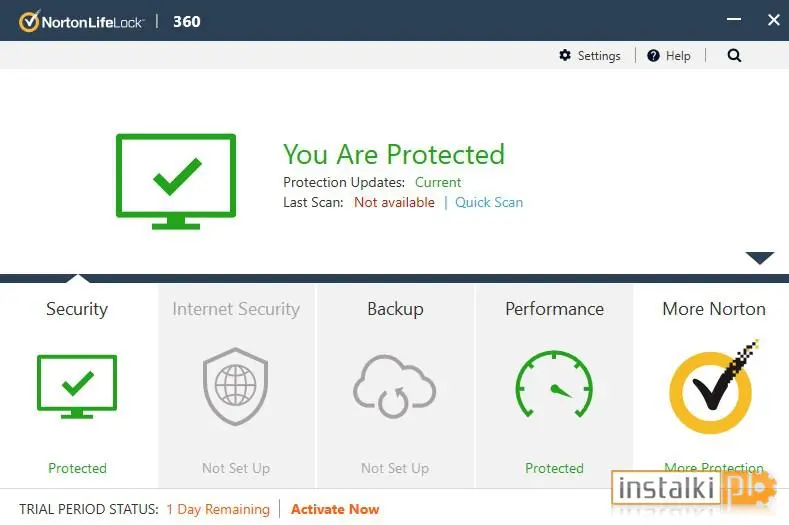Click the Backup cloud icon

394,387
